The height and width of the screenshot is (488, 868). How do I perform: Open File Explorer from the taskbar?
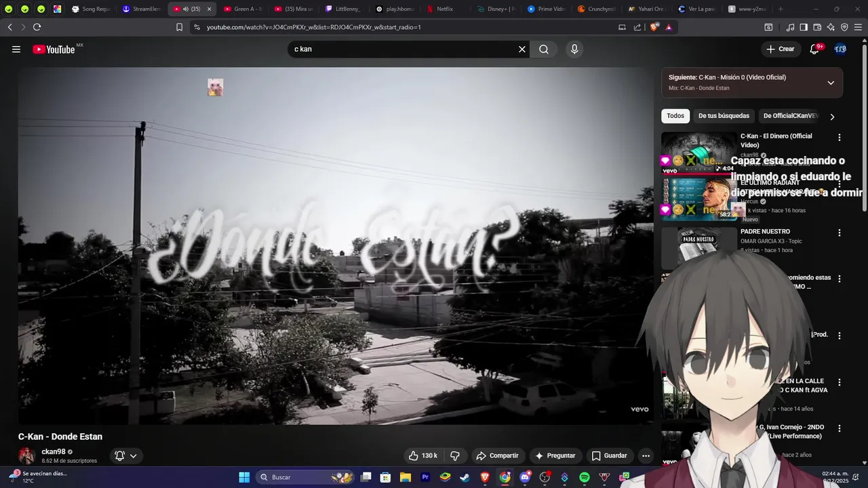pyautogui.click(x=405, y=477)
